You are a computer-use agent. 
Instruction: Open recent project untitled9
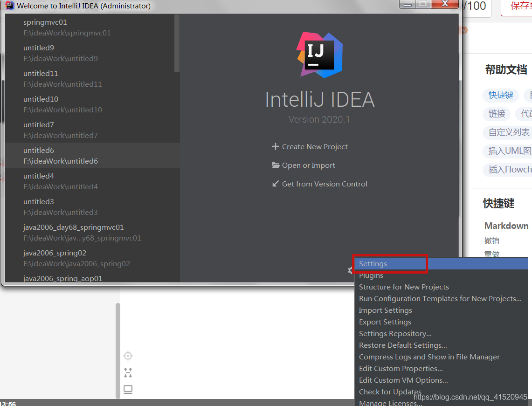pyautogui.click(x=90, y=53)
